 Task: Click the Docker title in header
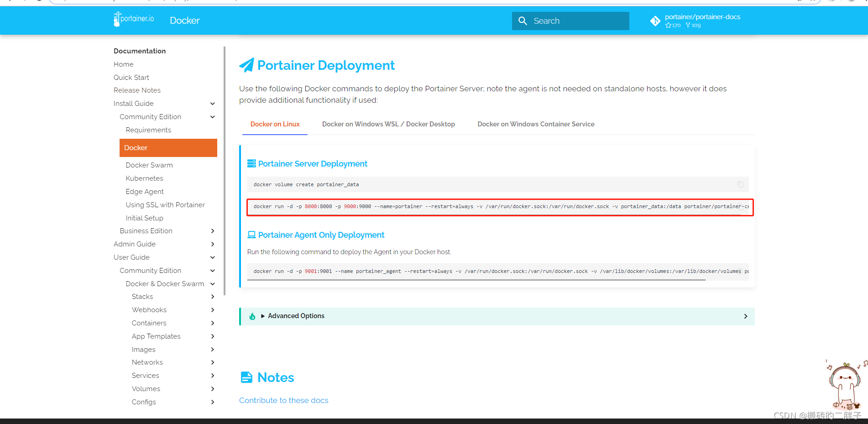tap(184, 21)
